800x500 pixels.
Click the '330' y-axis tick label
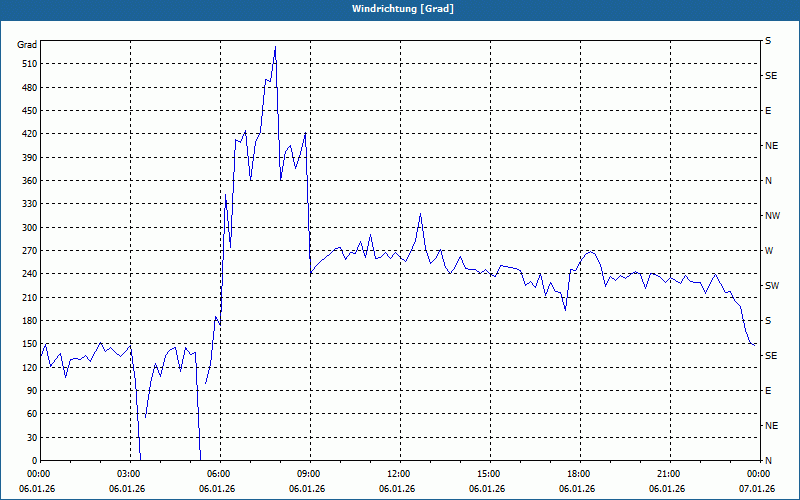[30, 204]
